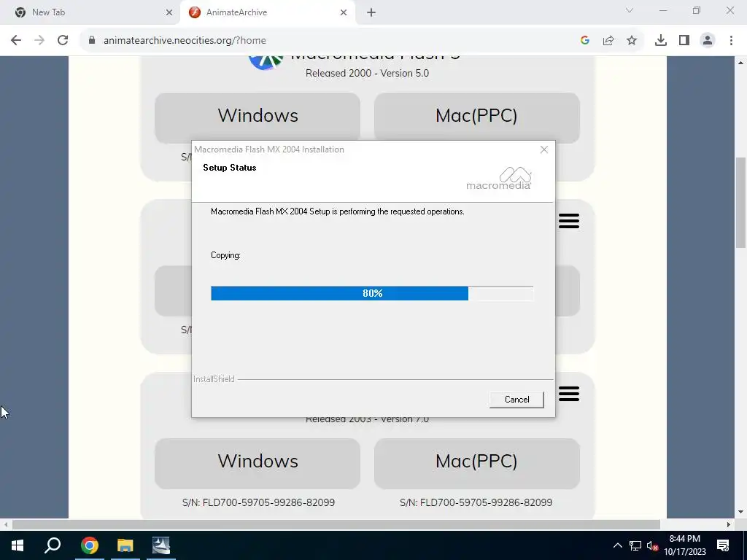The image size is (747, 560).
Task: Open network status in system tray
Action: point(635,545)
